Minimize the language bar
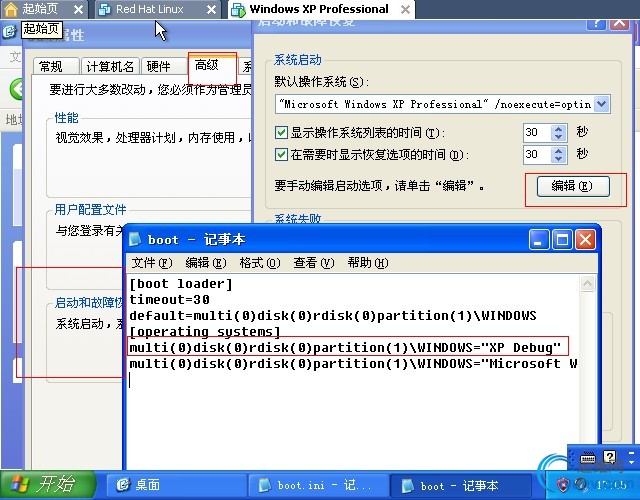The image size is (640, 500). [631, 453]
